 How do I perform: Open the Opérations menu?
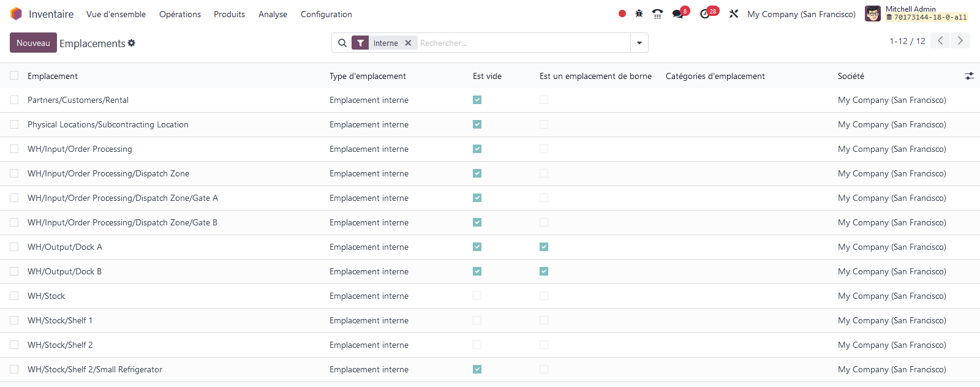pyautogui.click(x=179, y=14)
